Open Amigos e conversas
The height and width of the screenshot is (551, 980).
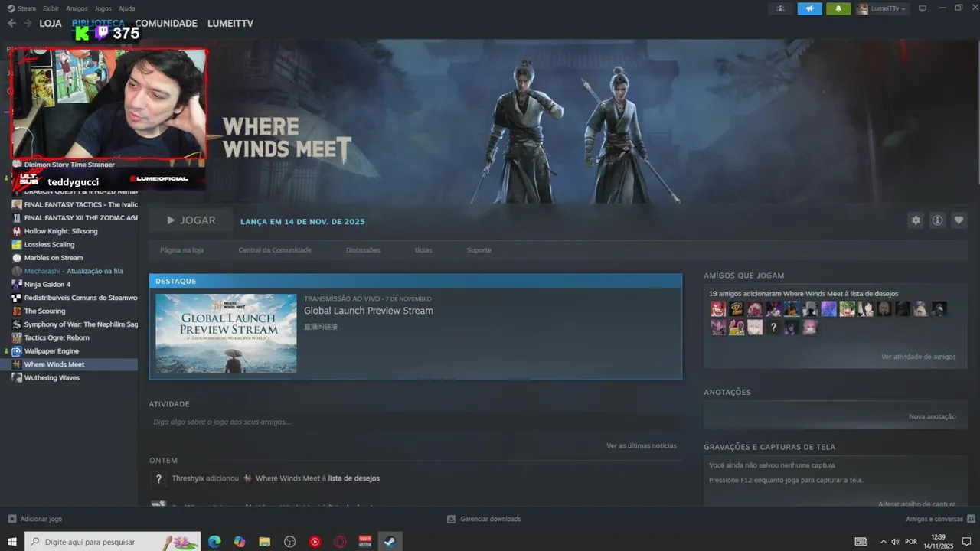939,519
